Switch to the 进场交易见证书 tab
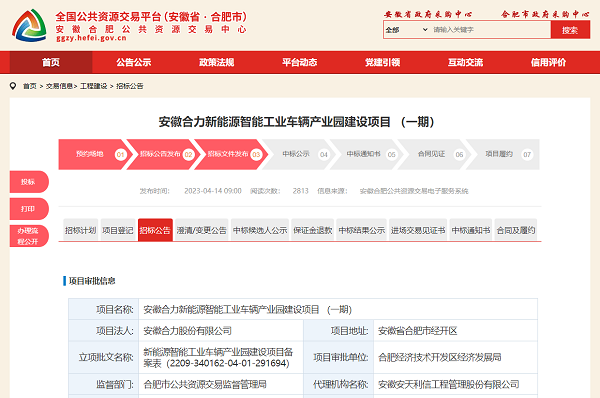 418,230
